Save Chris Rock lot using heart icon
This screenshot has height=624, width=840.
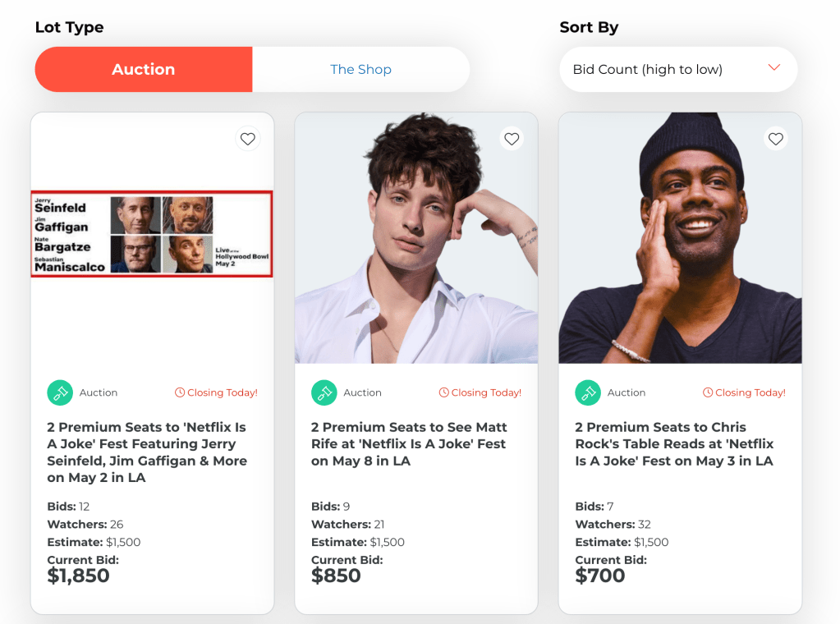(776, 139)
